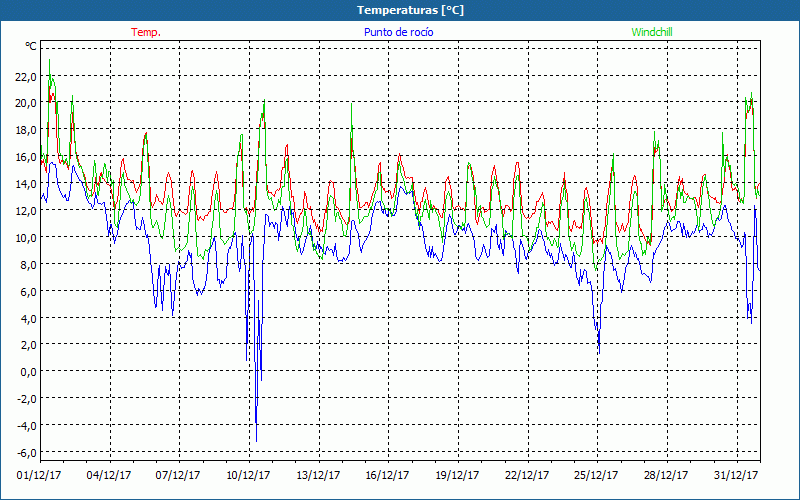This screenshot has height=500, width=800.
Task: Click the 10/12/17 date label
Action: tap(248, 475)
